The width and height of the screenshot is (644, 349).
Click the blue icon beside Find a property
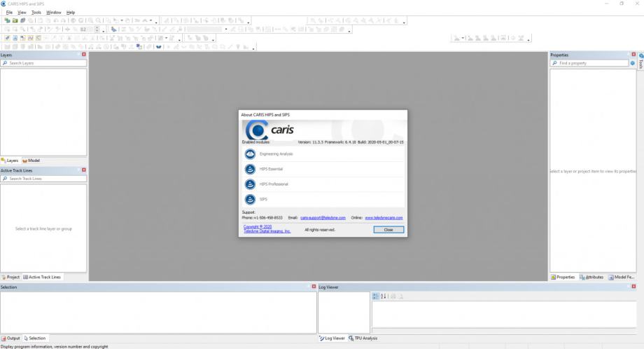click(x=633, y=63)
